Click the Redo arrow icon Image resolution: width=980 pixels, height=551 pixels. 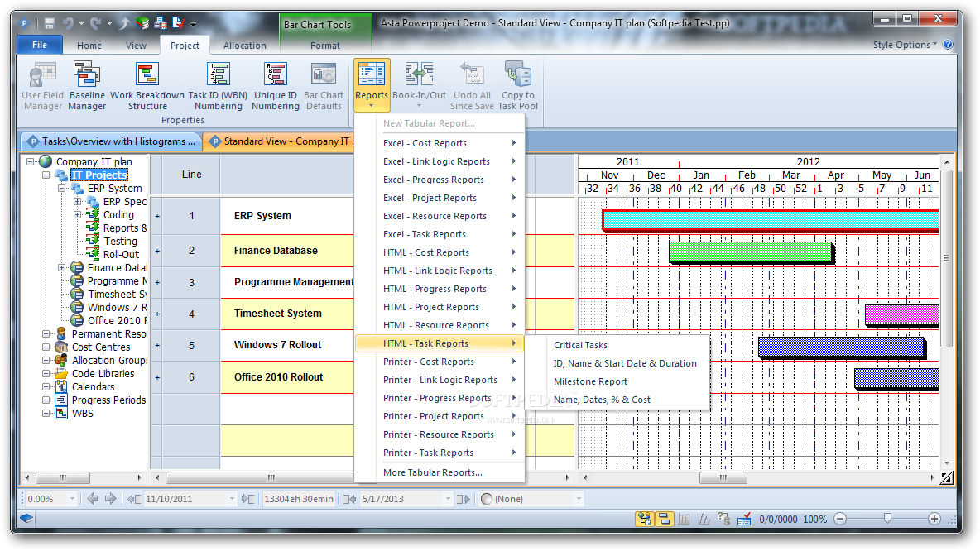click(95, 24)
